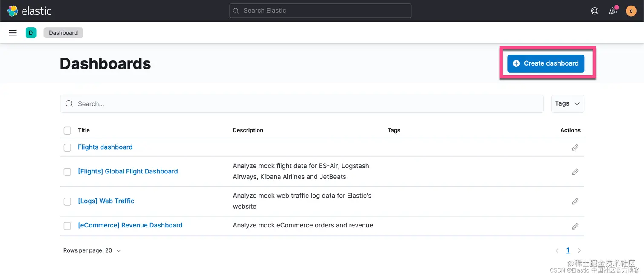Click the green D space avatar
Viewport: 644px width, 276px height.
31,33
